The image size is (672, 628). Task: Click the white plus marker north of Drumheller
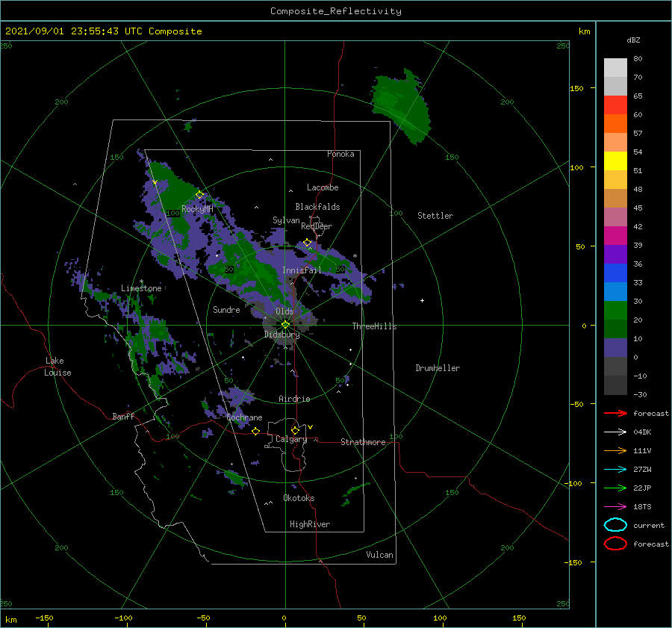click(x=422, y=300)
